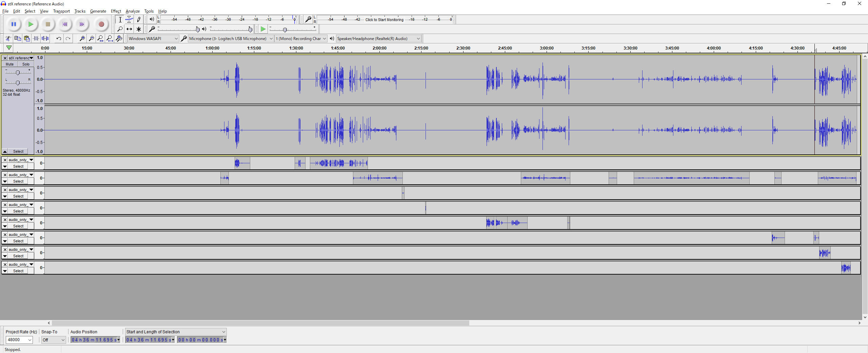868x353 pixels.
Task: Solo the stX reference track
Action: [26, 64]
